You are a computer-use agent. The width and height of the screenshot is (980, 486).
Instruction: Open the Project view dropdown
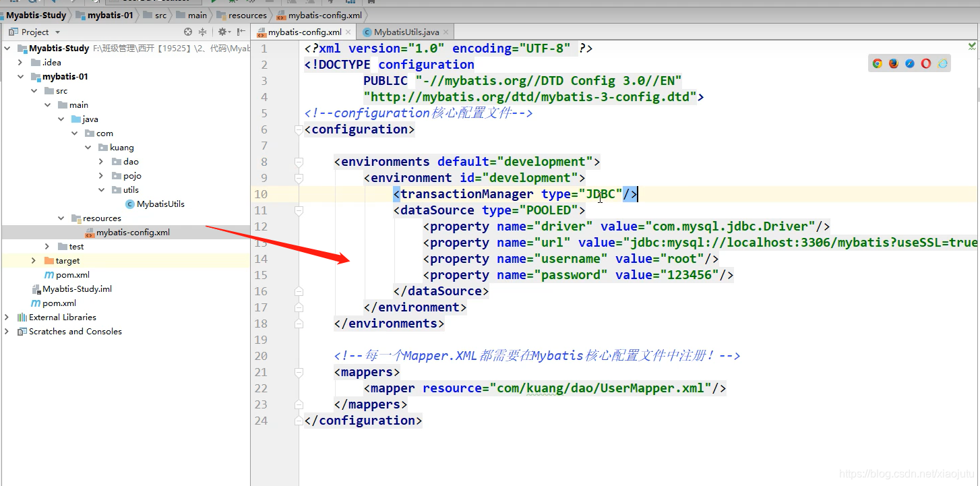click(57, 32)
